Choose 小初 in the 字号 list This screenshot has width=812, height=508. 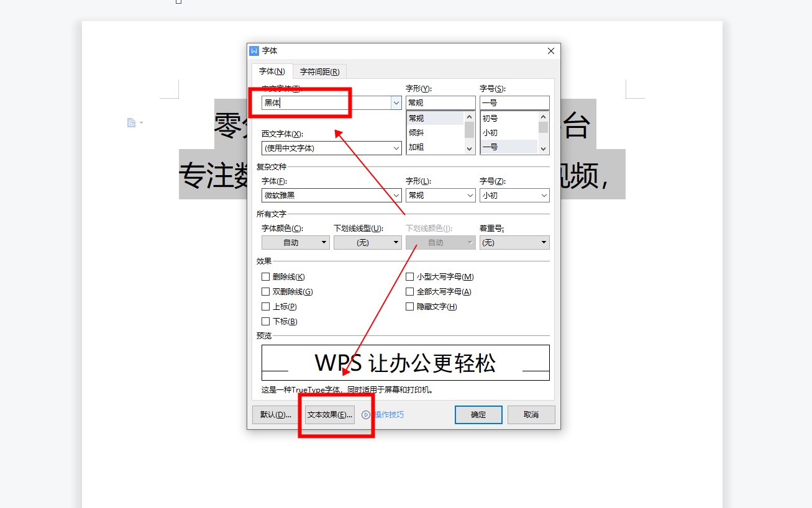[x=490, y=133]
